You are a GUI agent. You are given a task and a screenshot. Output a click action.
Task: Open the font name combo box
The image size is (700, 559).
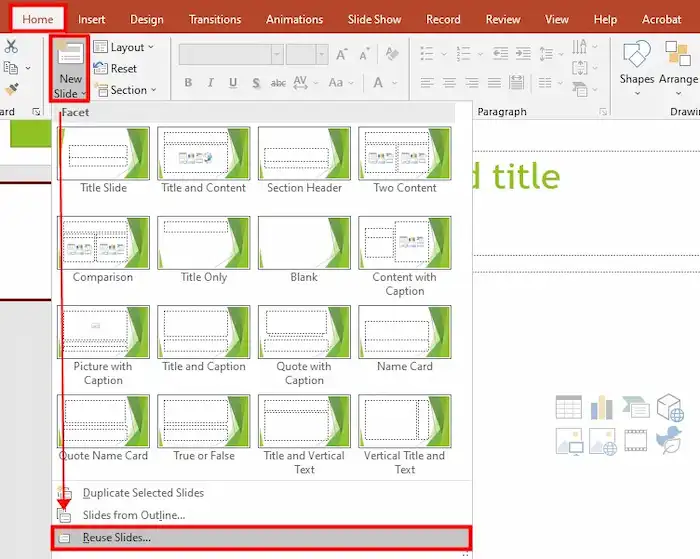228,55
